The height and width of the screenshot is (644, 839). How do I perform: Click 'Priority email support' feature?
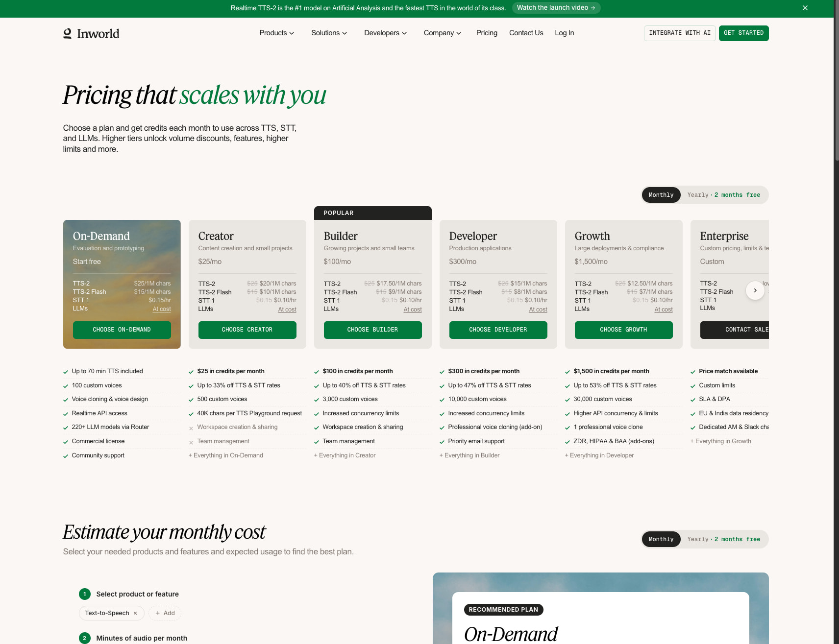(476, 441)
